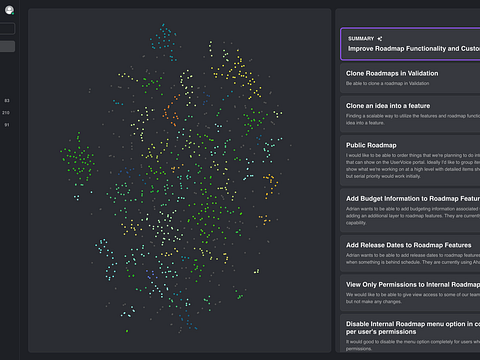Click the isolated green cluster at far left
This screenshot has width=480, height=360.
pyautogui.click(x=78, y=159)
